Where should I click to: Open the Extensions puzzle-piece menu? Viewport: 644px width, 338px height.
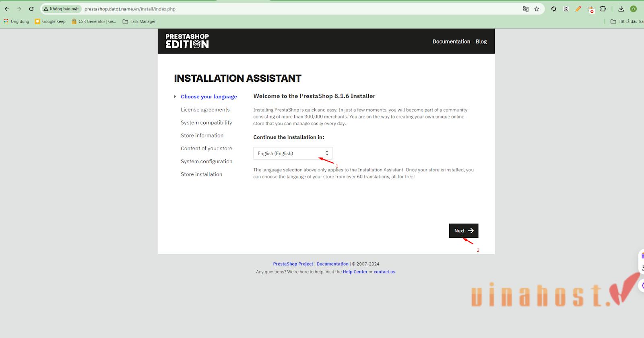point(603,9)
